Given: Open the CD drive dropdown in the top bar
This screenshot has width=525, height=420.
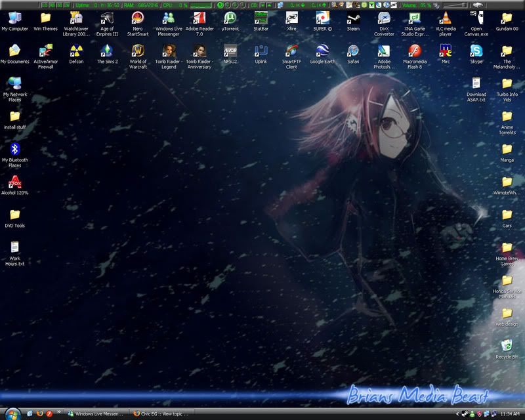Looking at the screenshot, I should click(x=262, y=5).
